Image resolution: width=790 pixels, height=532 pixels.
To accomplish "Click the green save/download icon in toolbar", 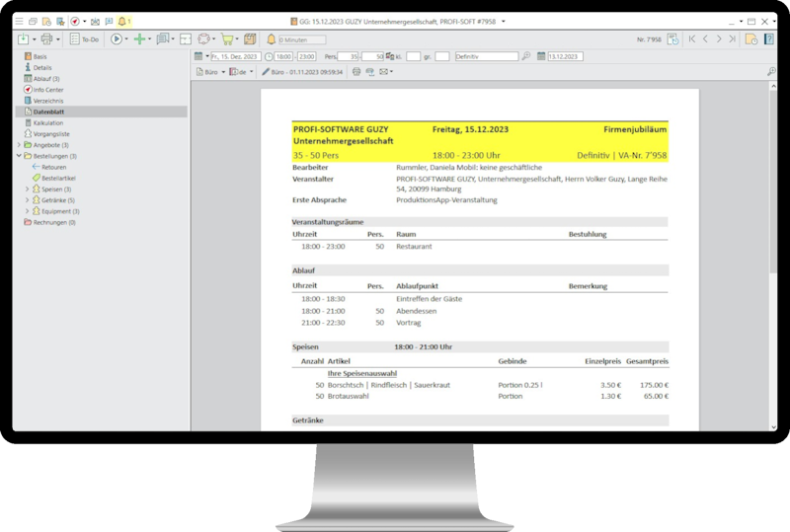I will [23, 38].
